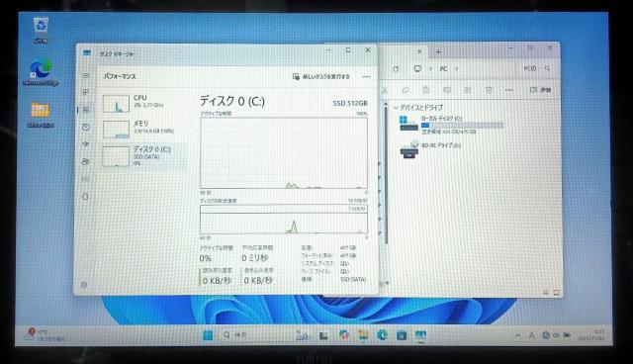Open Task Manager settings gear
The height and width of the screenshot is (364, 633).
pos(84,285)
